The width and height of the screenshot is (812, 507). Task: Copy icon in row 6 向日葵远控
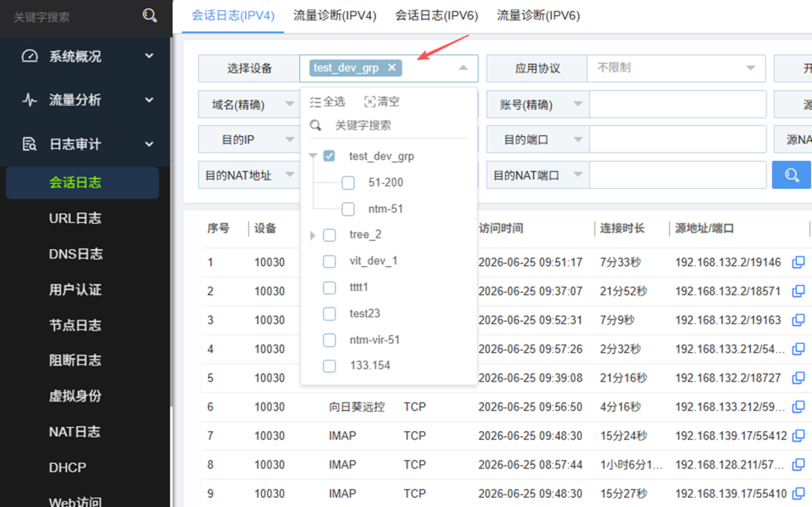(x=798, y=406)
